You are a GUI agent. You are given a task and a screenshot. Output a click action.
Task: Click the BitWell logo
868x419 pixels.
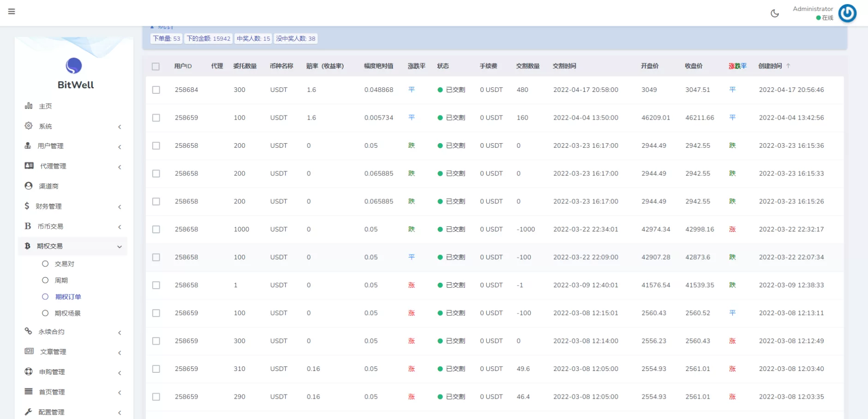pyautogui.click(x=74, y=66)
